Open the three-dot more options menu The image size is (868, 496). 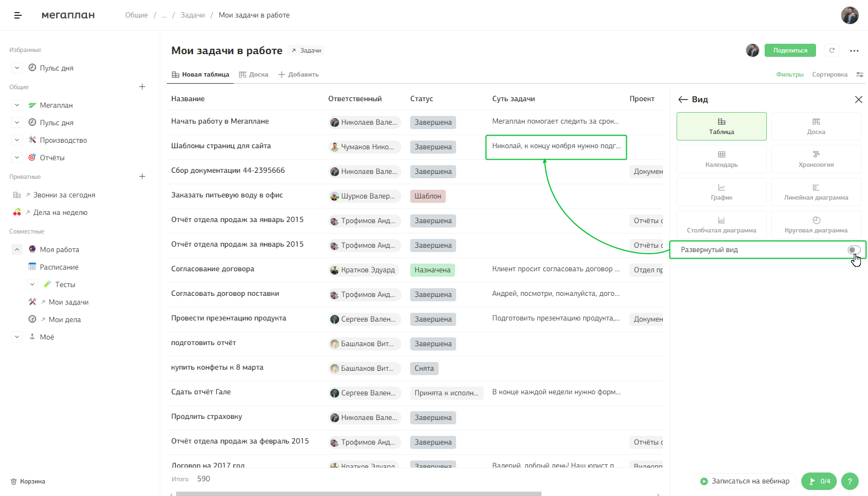tap(854, 50)
